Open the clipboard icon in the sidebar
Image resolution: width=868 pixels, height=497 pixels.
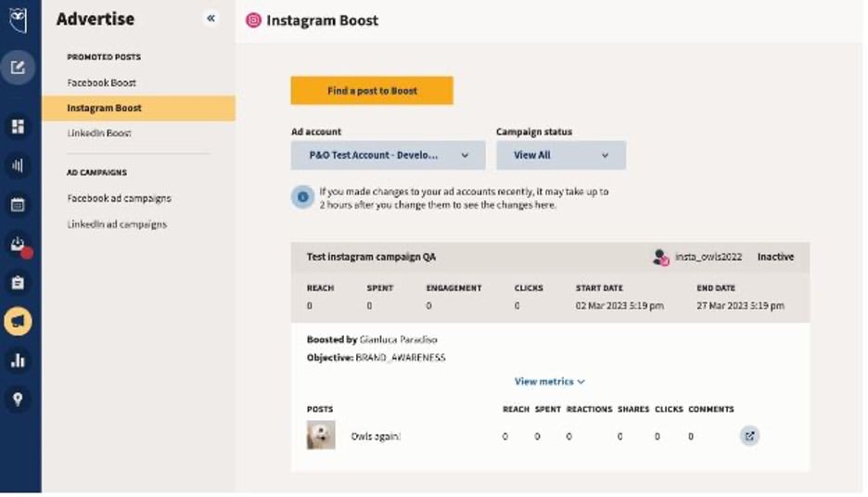click(18, 283)
